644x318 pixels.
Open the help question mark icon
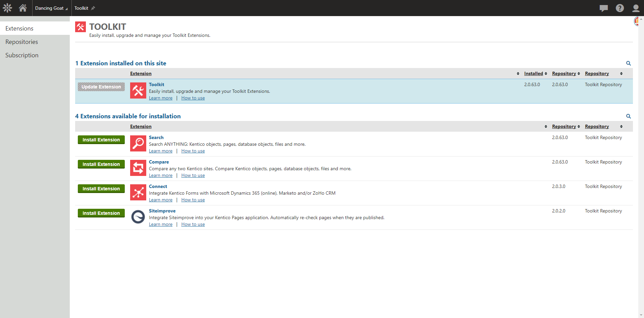(620, 8)
